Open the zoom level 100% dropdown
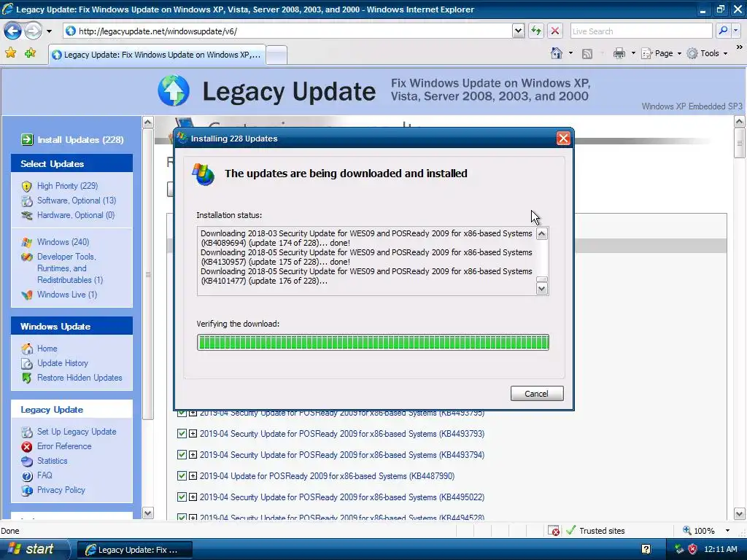 (727, 531)
